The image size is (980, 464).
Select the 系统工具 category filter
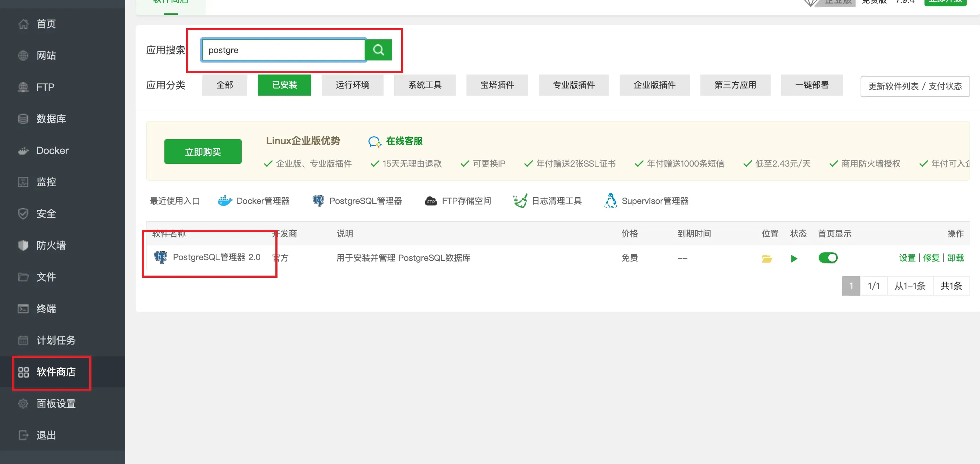[425, 85]
